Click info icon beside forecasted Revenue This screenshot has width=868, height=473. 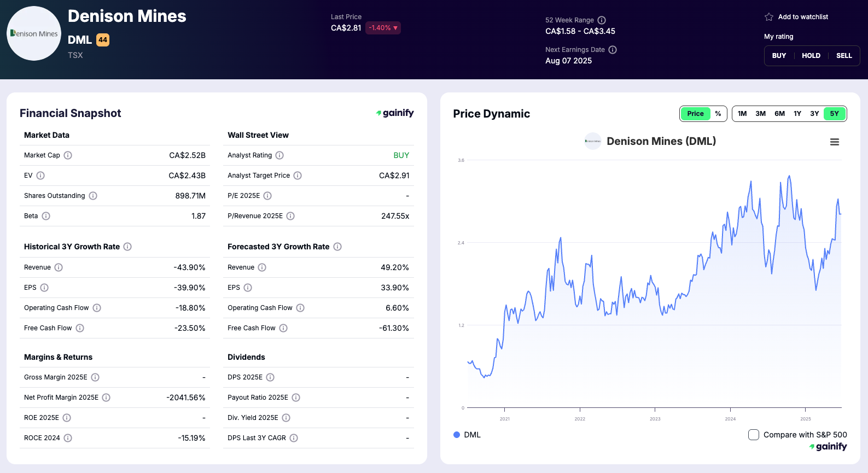coord(262,267)
